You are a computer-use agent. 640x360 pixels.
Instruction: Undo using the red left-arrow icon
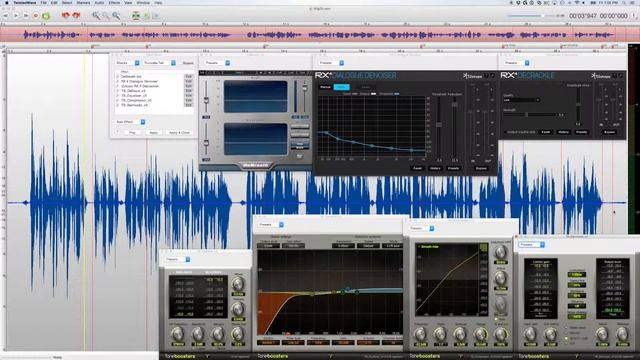coord(65,16)
